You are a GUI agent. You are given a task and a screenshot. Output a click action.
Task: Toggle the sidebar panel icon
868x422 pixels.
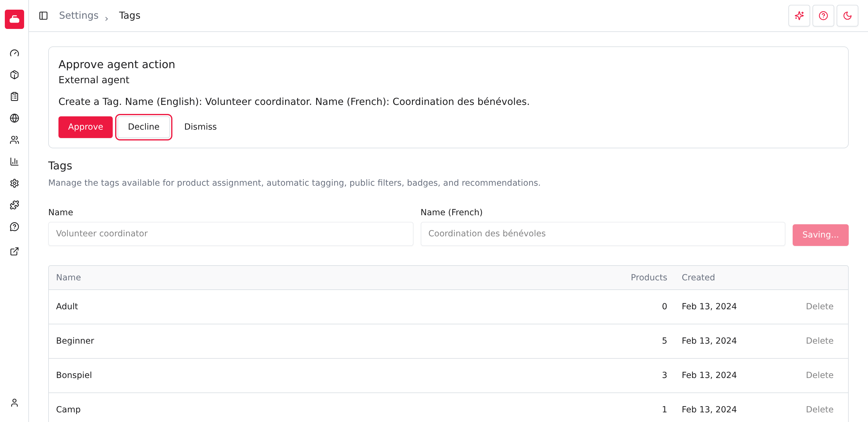[x=43, y=15]
